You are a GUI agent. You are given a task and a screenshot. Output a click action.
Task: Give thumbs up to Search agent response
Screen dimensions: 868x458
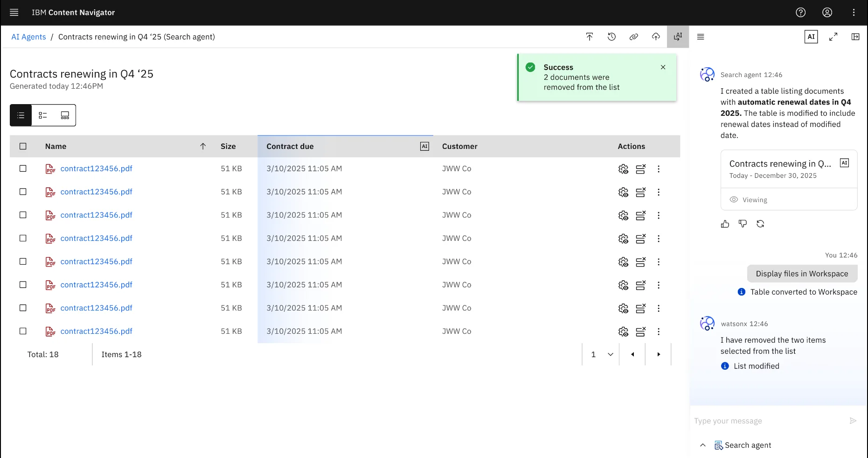tap(725, 224)
